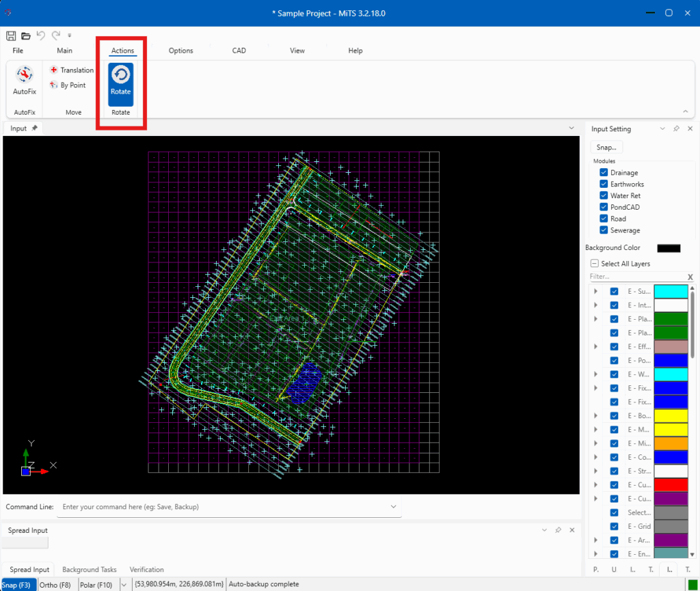Switch to the Main ribbon tab
This screenshot has width=700, height=591.
point(64,50)
